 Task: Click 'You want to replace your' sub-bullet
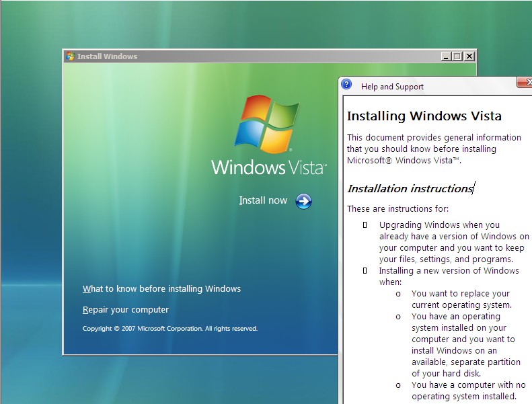click(461, 293)
